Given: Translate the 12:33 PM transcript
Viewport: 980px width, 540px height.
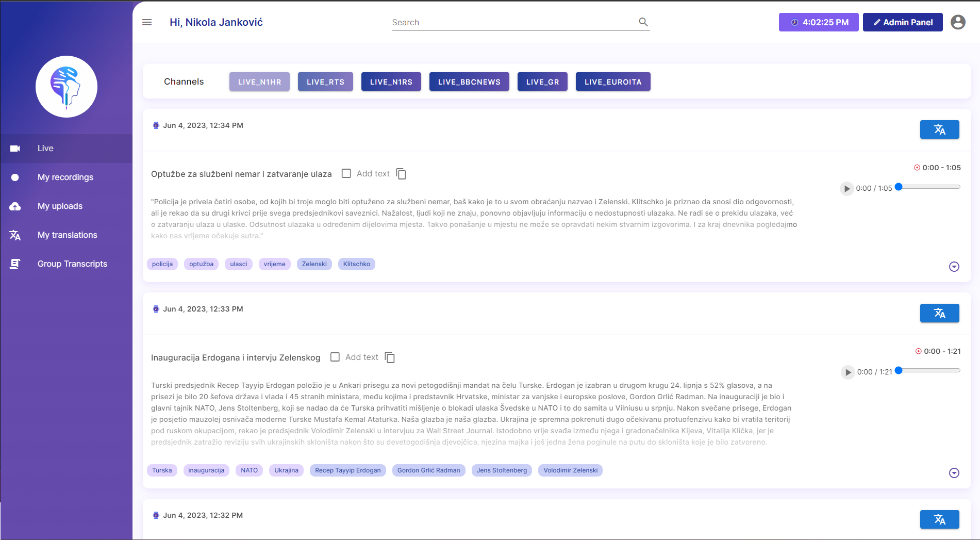Looking at the screenshot, I should coord(939,313).
